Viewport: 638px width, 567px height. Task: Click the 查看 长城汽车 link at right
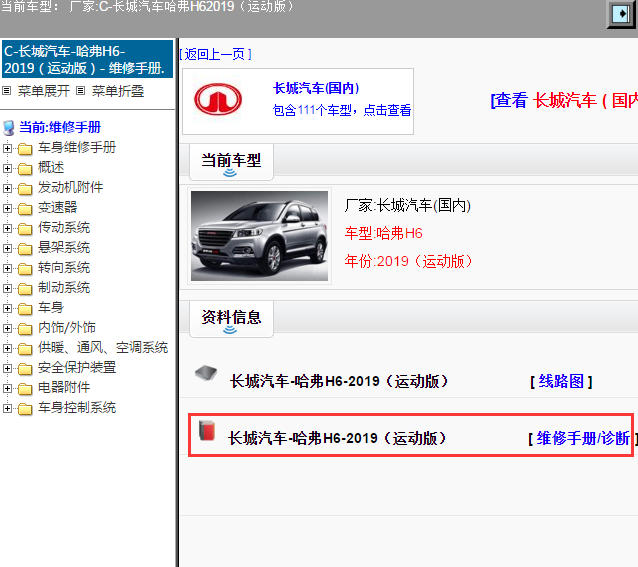point(564,100)
